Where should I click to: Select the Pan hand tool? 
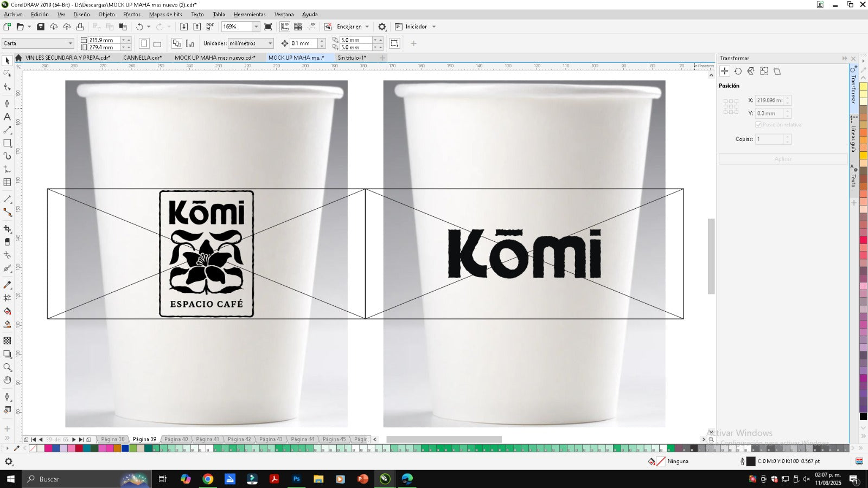click(x=7, y=380)
